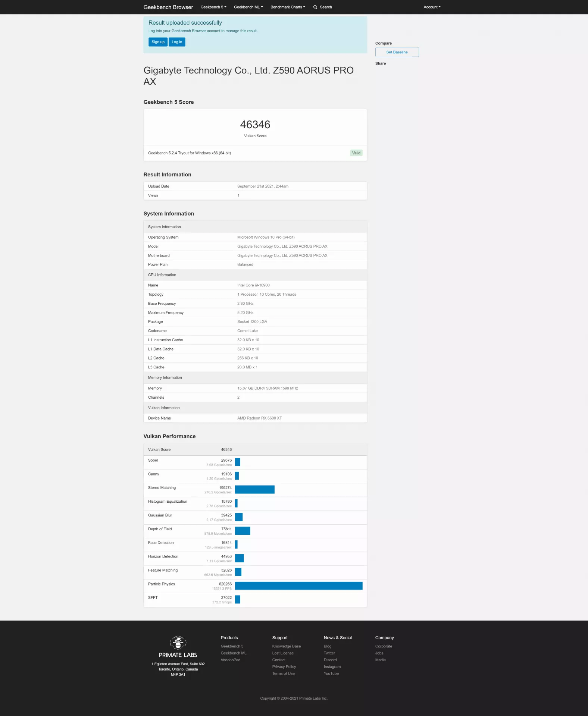Click the Set Baseline button
The image size is (588, 716).
pos(397,52)
